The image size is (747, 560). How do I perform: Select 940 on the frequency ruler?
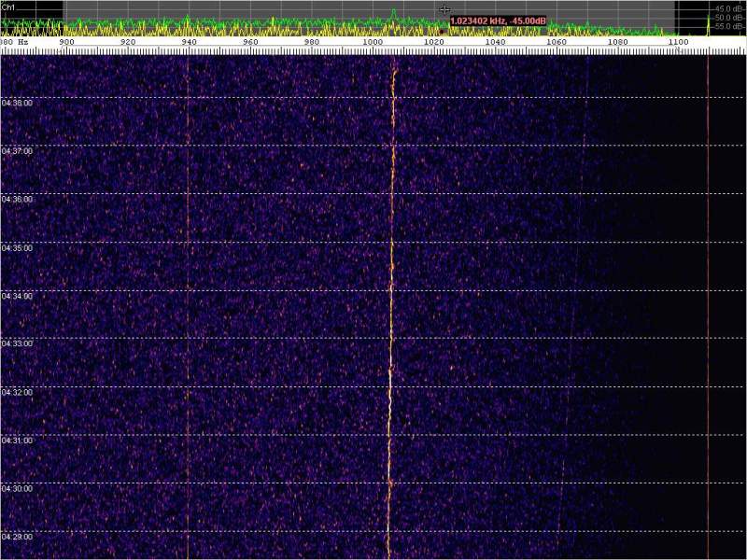point(189,42)
